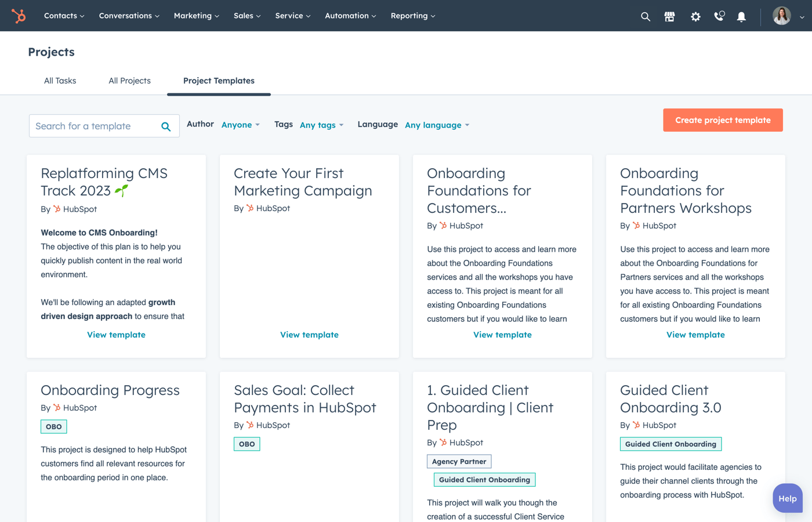Click the HubSpot sprocket logo
The width and height of the screenshot is (812, 522).
click(x=19, y=16)
